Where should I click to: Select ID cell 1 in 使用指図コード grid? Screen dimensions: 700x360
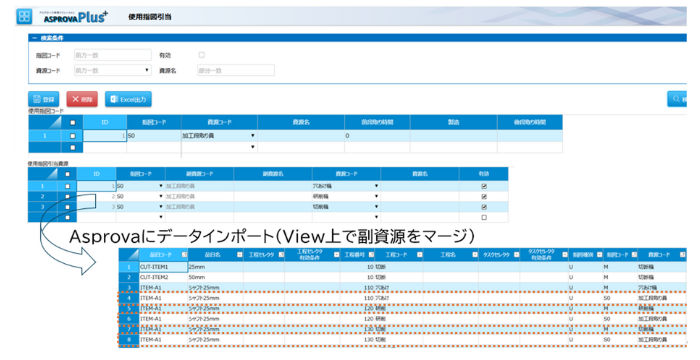105,136
